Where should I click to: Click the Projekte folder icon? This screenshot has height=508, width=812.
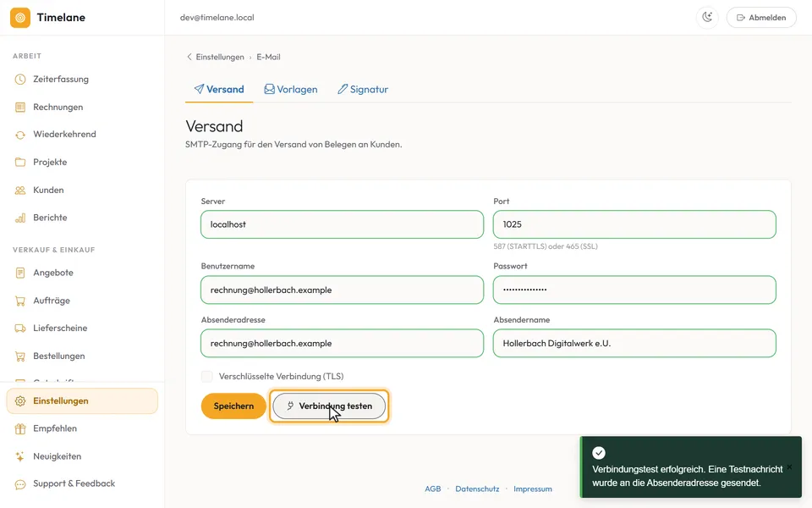[20, 163]
